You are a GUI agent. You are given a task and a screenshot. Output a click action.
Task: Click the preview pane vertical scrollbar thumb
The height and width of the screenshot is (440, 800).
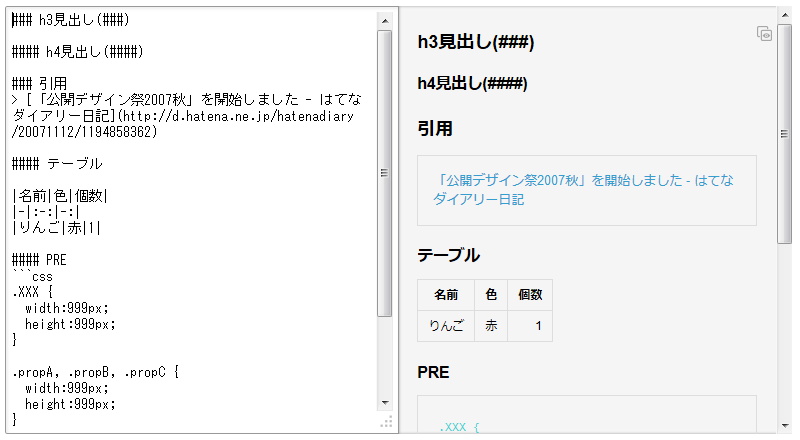785,134
